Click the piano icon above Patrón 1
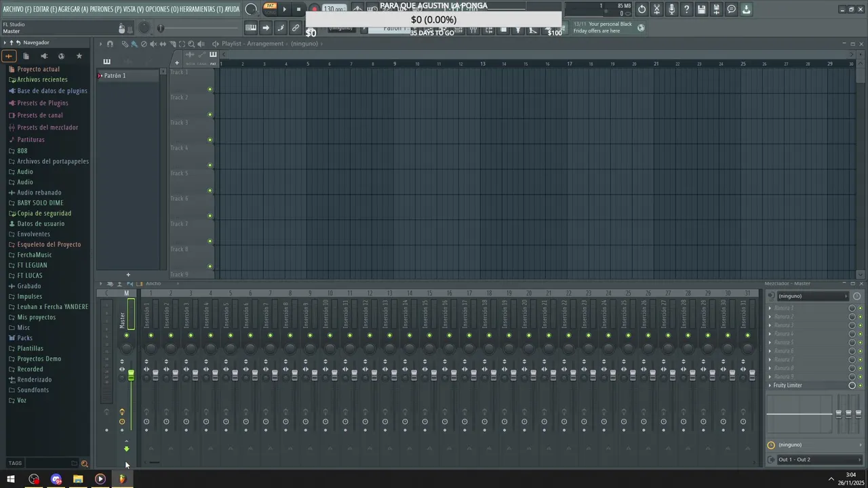 pos(106,62)
